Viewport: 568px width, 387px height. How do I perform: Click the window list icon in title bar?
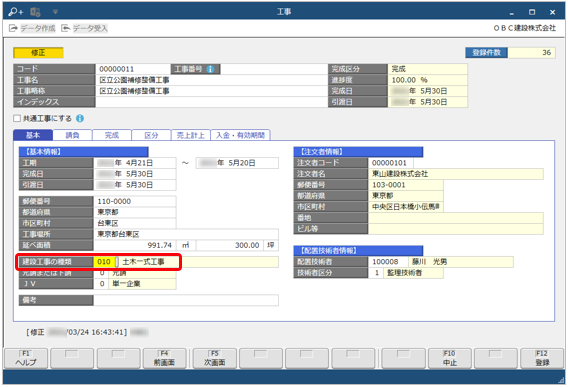point(36,12)
